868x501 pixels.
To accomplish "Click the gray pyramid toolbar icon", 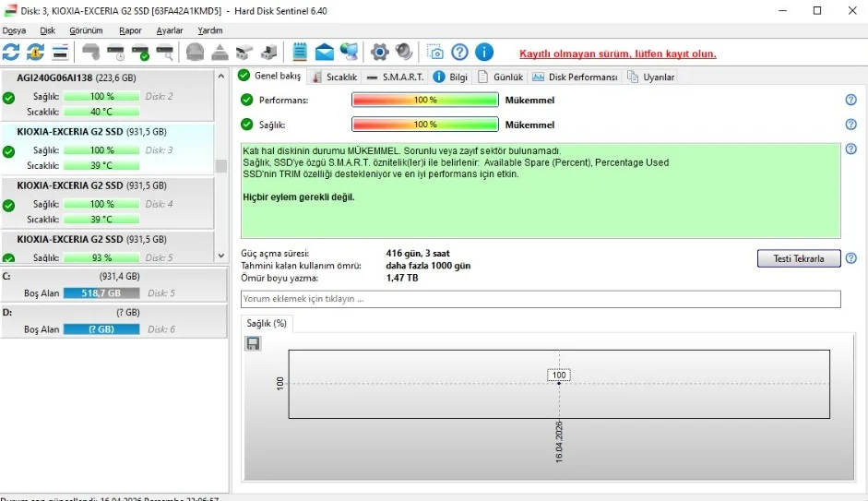I will point(220,52).
